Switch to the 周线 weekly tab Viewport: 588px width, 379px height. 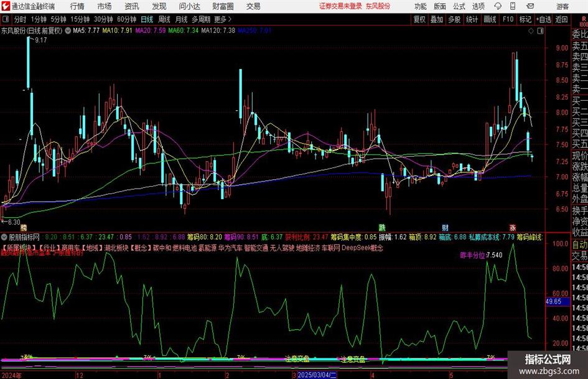point(164,19)
